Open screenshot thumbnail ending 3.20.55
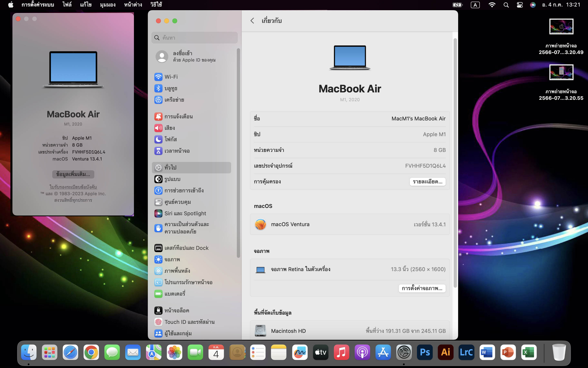The width and height of the screenshot is (588, 368). (x=561, y=72)
